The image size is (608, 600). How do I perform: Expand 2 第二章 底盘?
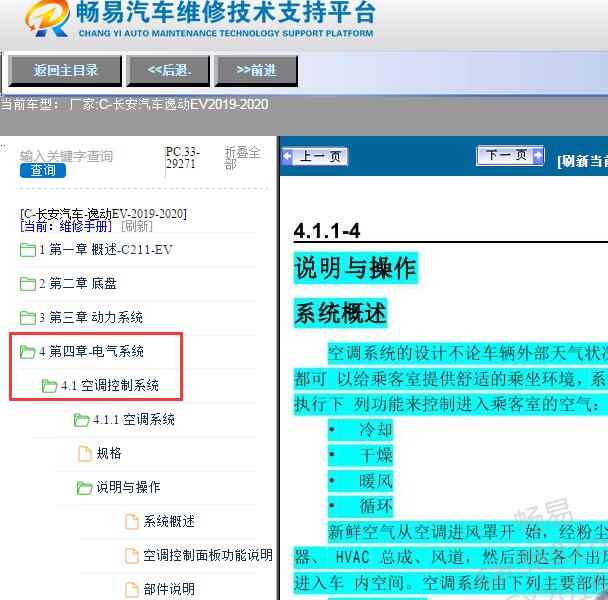(78, 284)
